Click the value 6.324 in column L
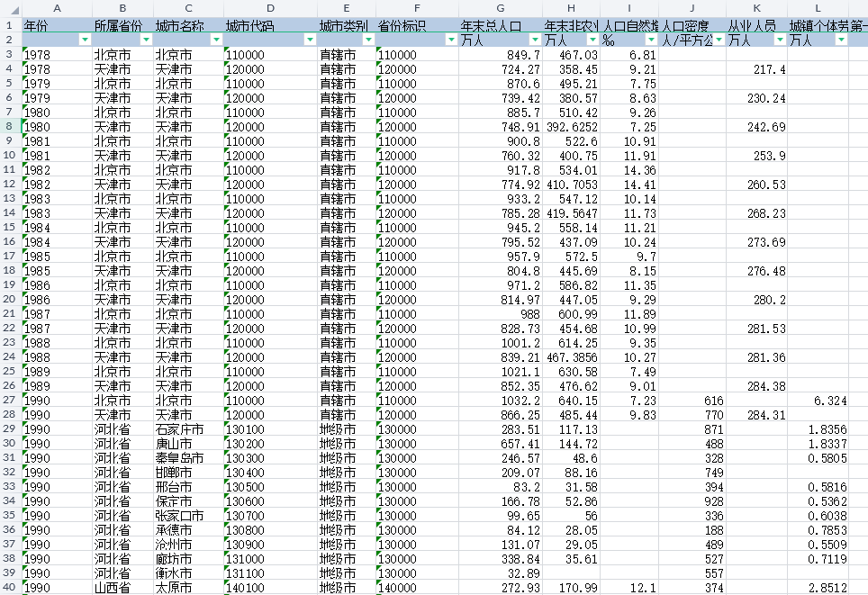This screenshot has width=868, height=595. pyautogui.click(x=818, y=401)
